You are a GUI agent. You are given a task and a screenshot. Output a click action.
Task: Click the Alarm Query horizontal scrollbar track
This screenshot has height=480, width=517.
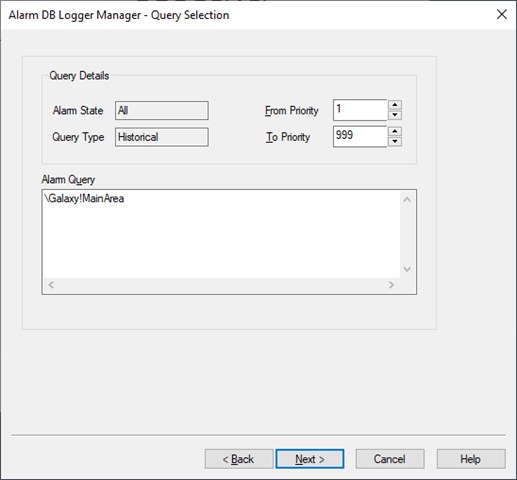pyautogui.click(x=221, y=285)
